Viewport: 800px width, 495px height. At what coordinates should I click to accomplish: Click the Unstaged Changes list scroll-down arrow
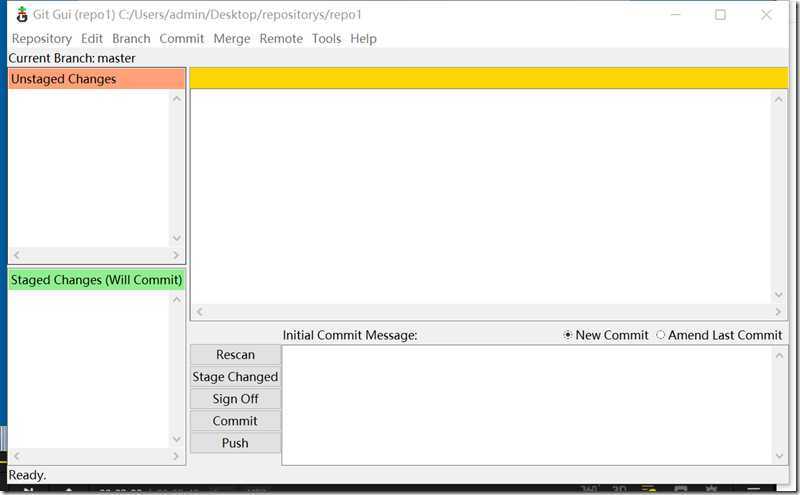[x=177, y=238]
